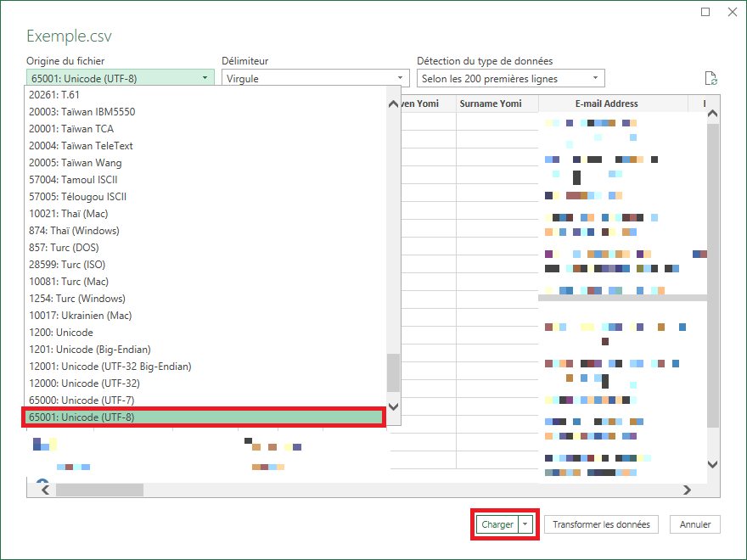Expand the Délimiteur Virgule dropdown
747x560 pixels.
(x=316, y=79)
